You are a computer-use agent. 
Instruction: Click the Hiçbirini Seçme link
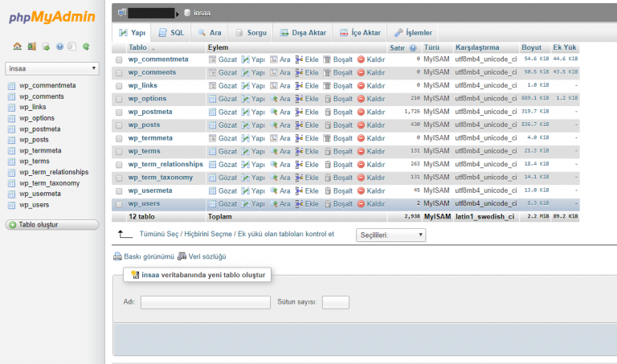[x=208, y=234]
